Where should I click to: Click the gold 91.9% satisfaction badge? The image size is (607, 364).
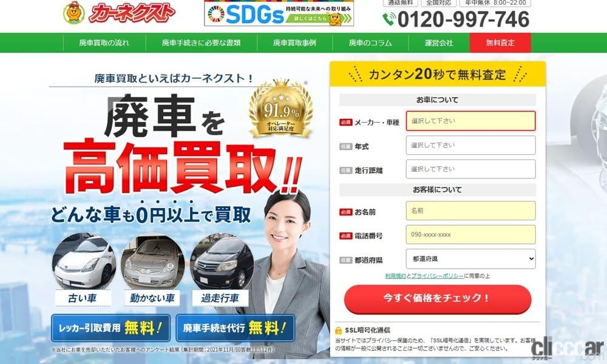click(x=280, y=109)
